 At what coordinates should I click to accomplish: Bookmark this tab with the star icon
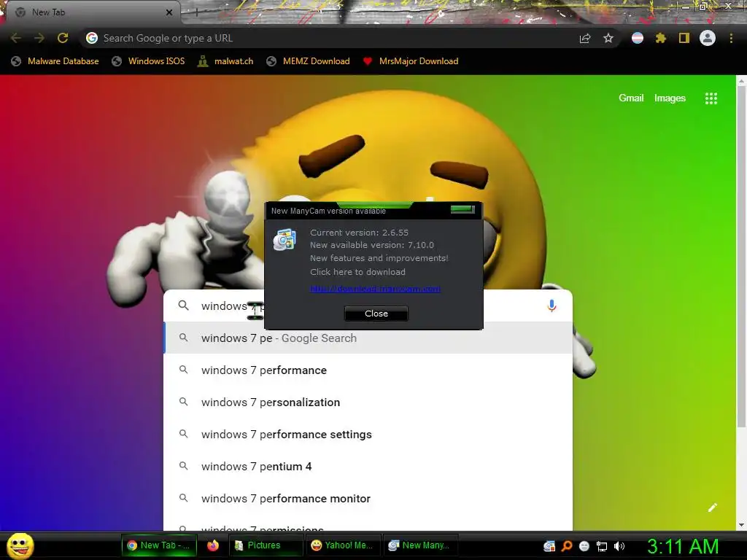point(608,38)
